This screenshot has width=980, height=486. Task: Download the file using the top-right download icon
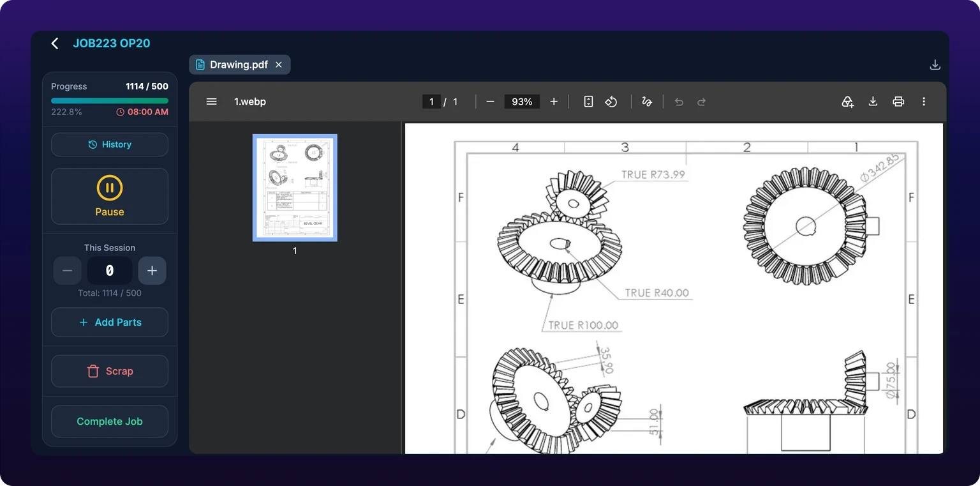tap(935, 65)
